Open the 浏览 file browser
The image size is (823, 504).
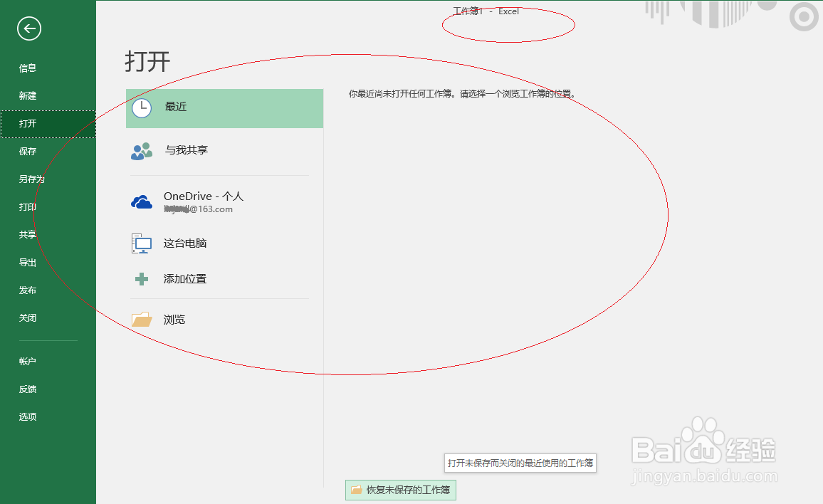174,320
